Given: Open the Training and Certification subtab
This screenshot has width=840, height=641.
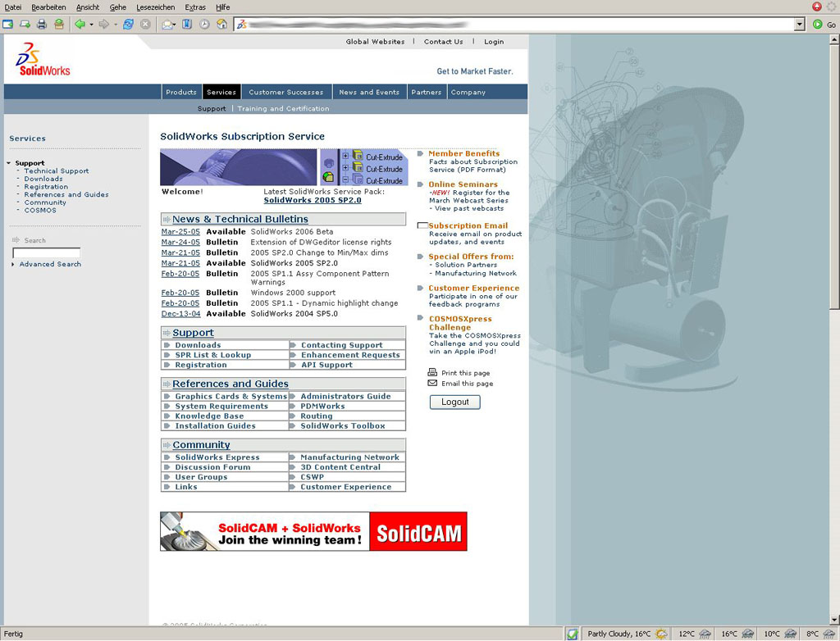Looking at the screenshot, I should click(283, 109).
